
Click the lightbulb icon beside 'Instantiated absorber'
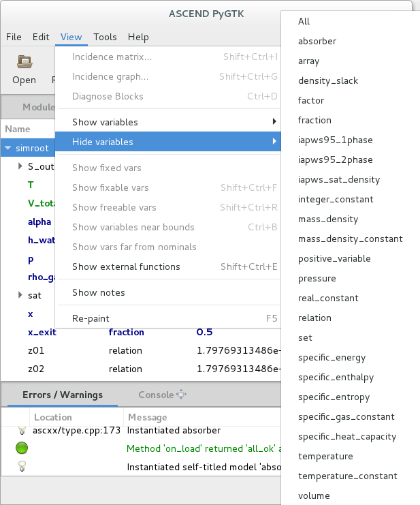(21, 431)
